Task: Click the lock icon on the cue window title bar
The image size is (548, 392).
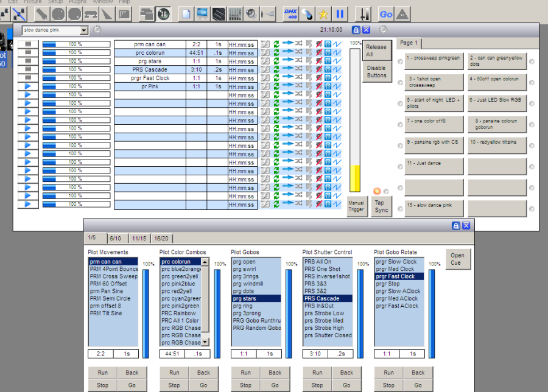Action: point(356,30)
